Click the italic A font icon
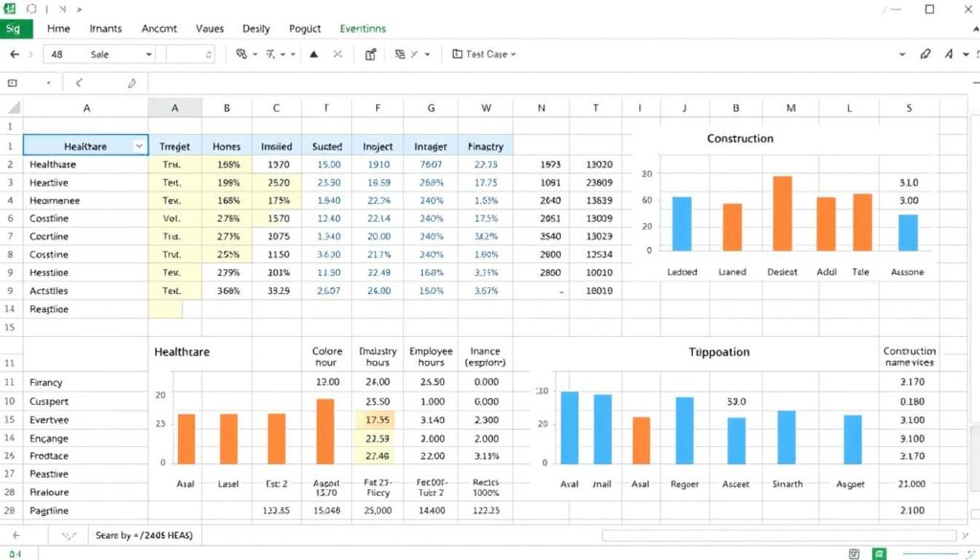980x560 pixels. [x=948, y=55]
